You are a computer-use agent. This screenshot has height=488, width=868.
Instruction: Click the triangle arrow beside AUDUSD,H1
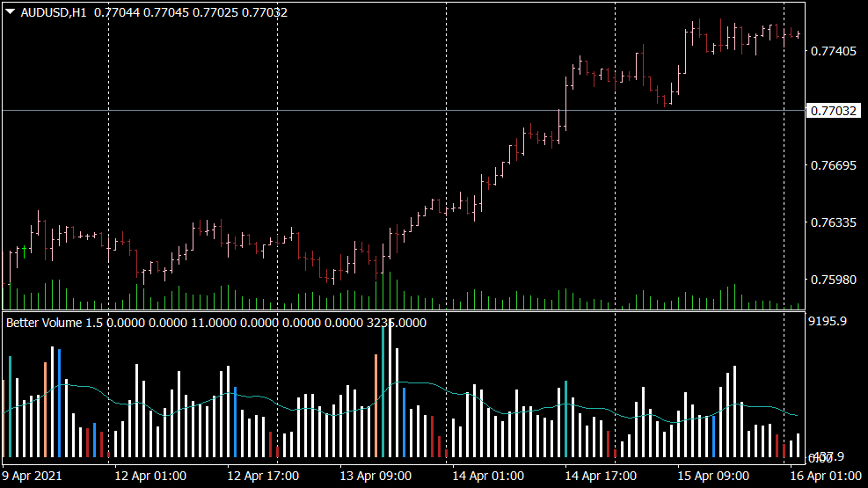10,12
